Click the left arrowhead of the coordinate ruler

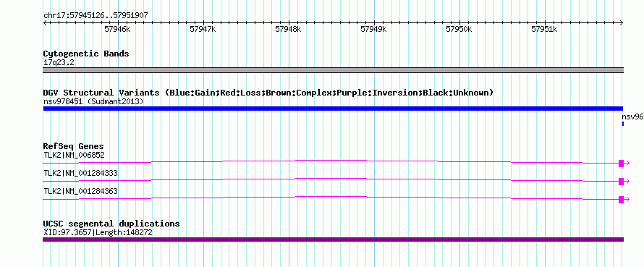[45, 23]
